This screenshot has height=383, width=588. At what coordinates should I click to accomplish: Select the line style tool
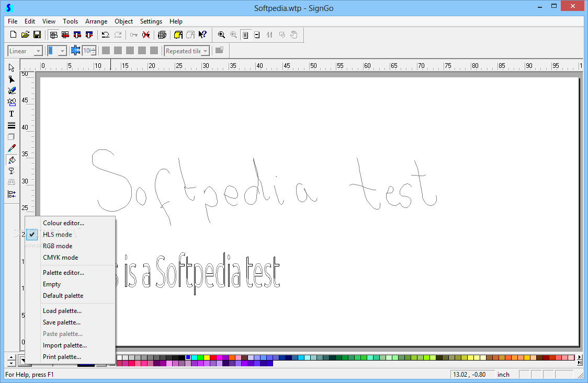(12, 125)
